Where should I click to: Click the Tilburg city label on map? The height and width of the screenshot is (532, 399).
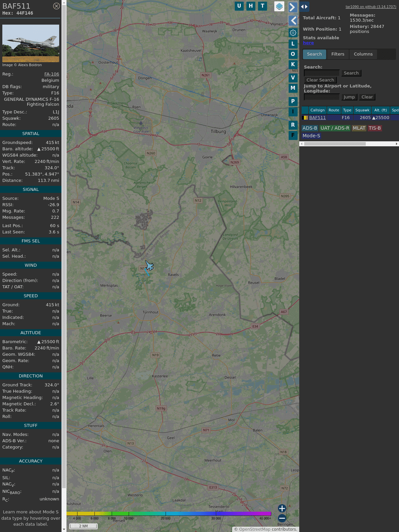click(218, 132)
